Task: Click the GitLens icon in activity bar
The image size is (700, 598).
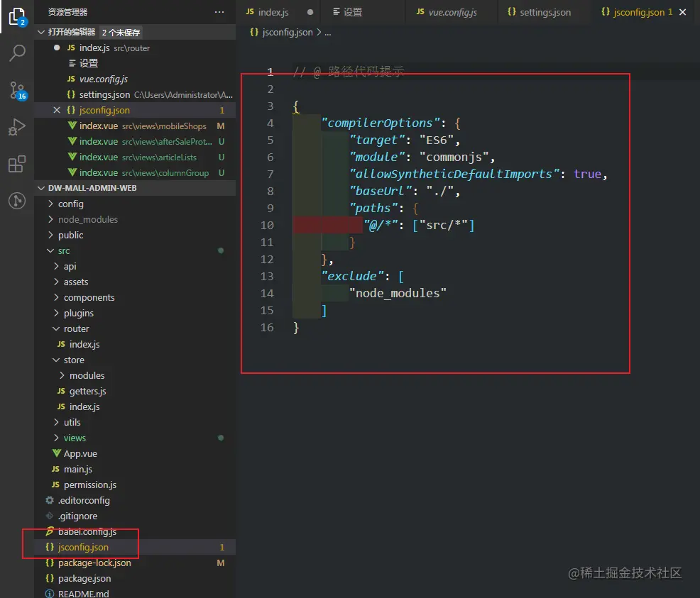Action: point(17,201)
